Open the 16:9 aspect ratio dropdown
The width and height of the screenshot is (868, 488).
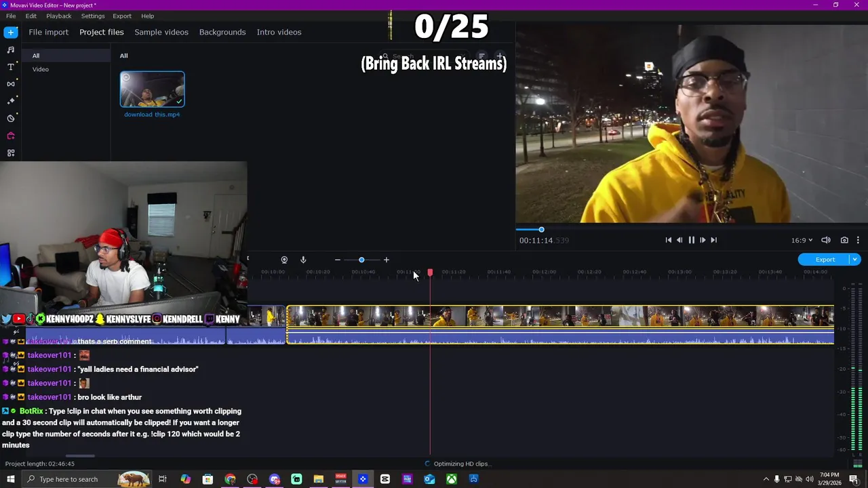point(802,240)
